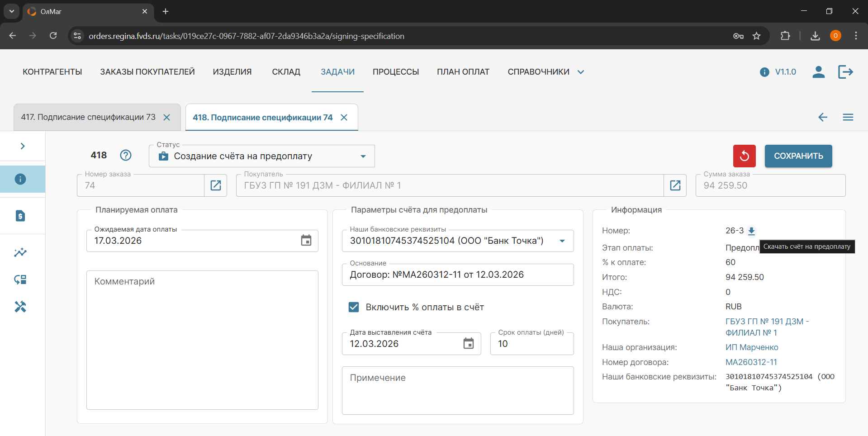
Task: Click the help question mark near 418
Action: [126, 155]
